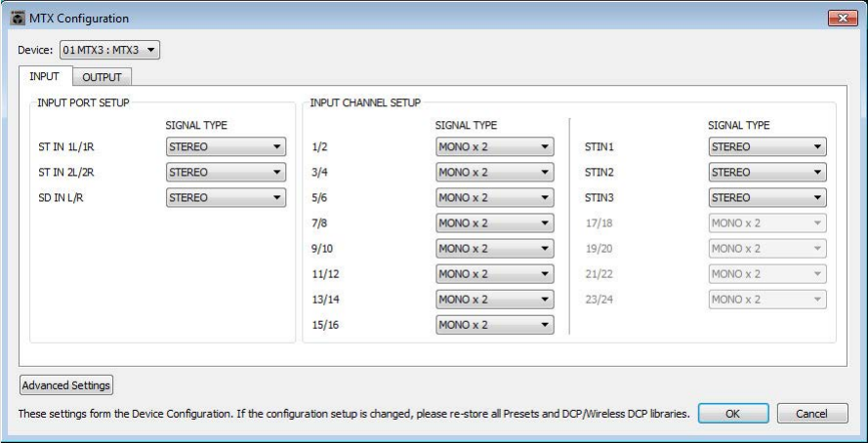Screen dimensions: 868x443
Task: Confirm configuration with OK button
Action: [x=733, y=413]
